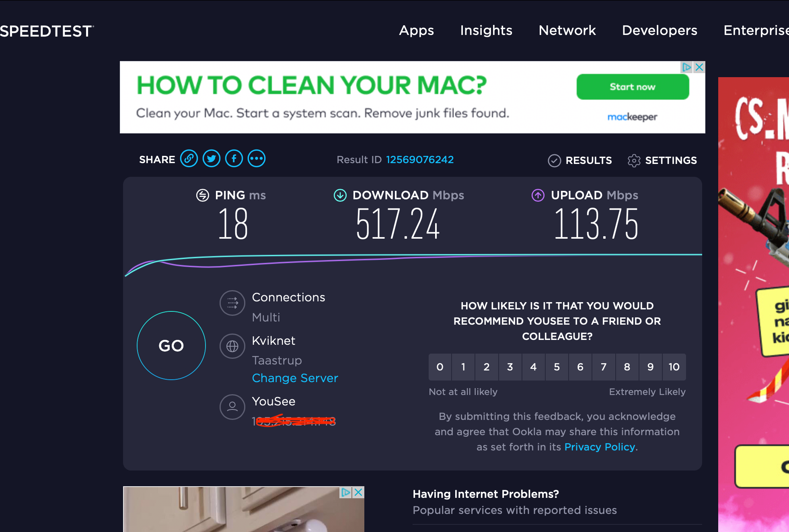Image resolution: width=789 pixels, height=532 pixels.
Task: Open the Apps menu
Action: [x=417, y=31]
